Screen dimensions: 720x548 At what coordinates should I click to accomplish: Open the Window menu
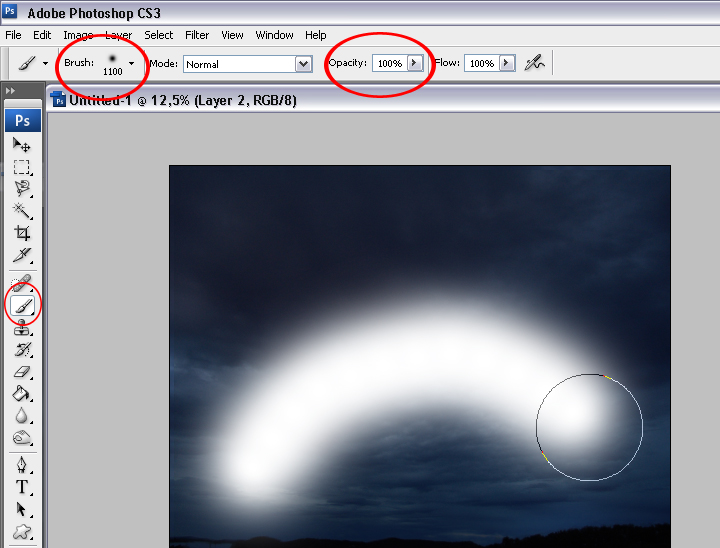(x=274, y=35)
